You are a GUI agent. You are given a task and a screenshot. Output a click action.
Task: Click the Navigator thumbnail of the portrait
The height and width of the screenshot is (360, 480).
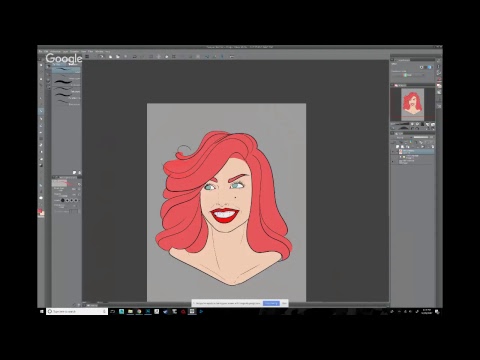tap(412, 104)
